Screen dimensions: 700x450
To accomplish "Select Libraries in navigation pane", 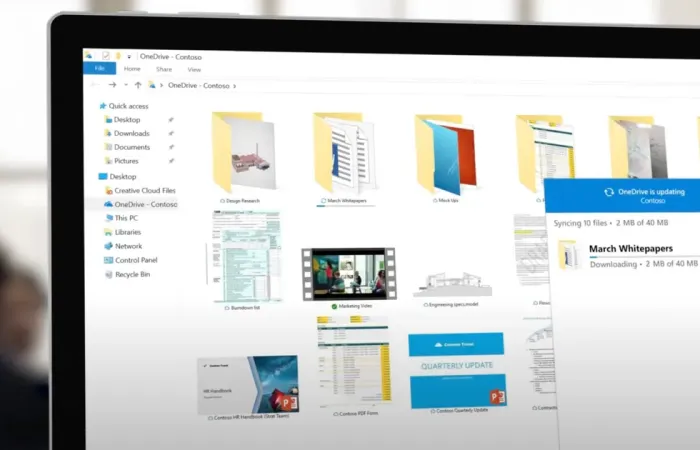I will coord(123,232).
